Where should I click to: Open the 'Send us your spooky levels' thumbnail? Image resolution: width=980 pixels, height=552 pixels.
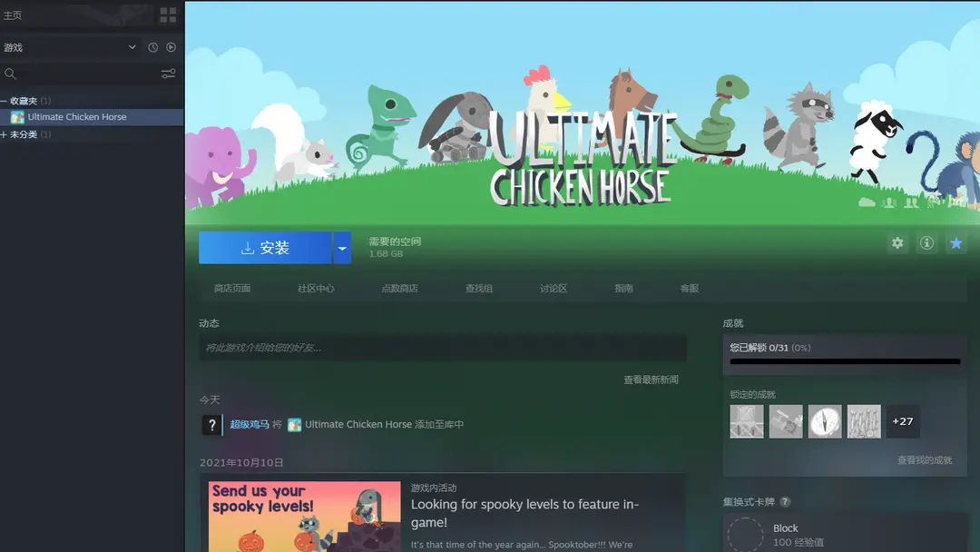[x=304, y=517]
